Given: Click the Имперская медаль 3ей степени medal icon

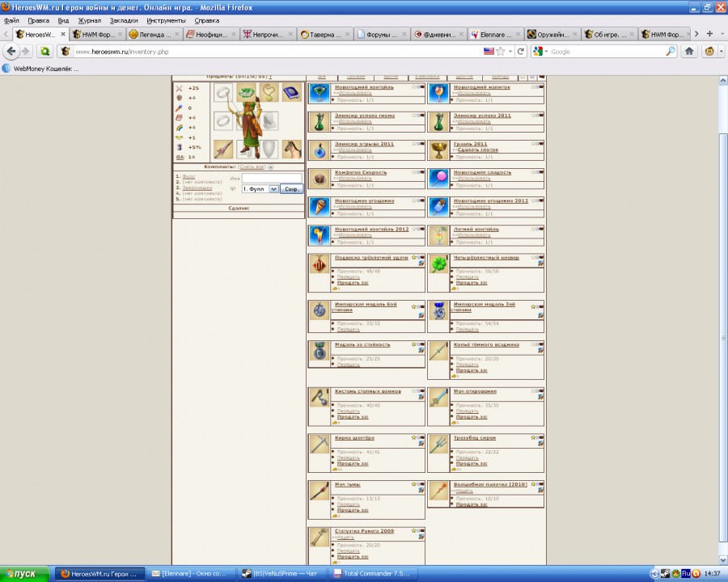Looking at the screenshot, I should click(438, 310).
